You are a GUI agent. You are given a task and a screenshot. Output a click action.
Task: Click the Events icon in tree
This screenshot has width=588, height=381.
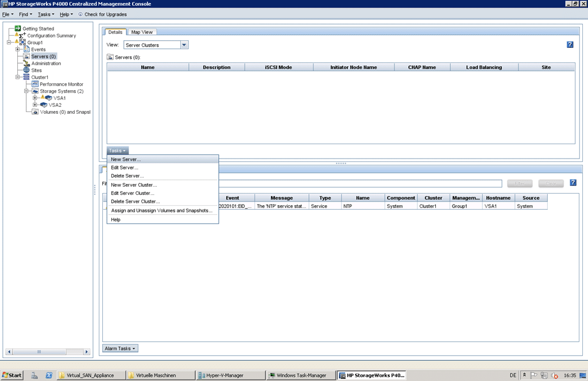(26, 49)
